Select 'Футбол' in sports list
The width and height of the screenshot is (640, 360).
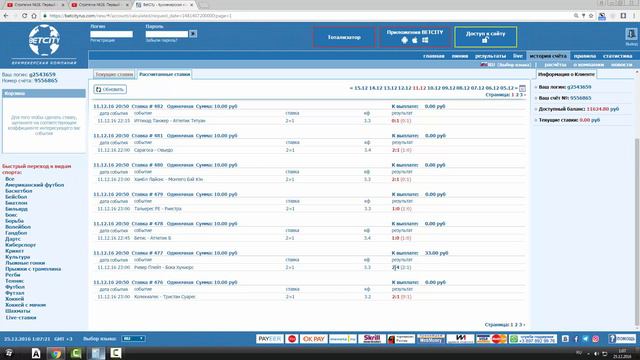(x=15, y=287)
